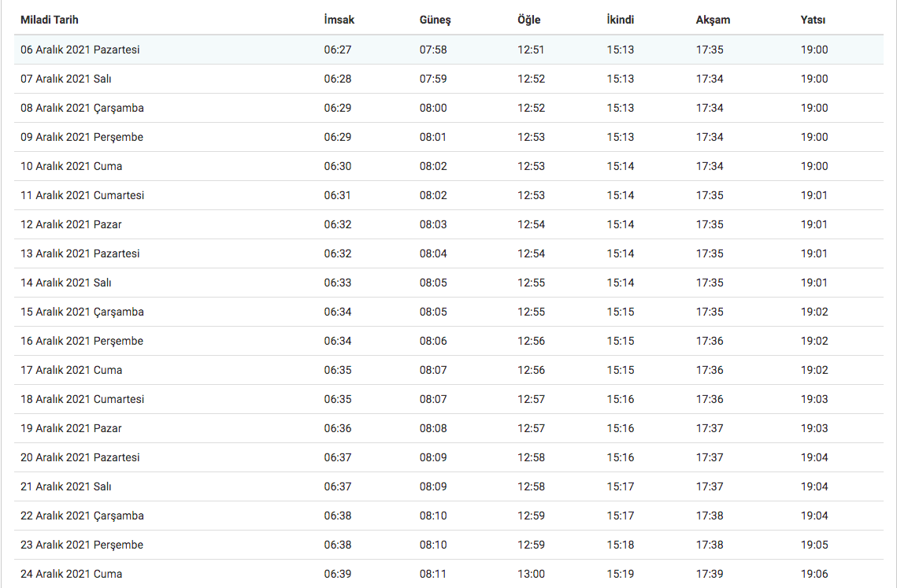The image size is (897, 588).
Task: Click the İkindi column header
Action: click(x=620, y=20)
